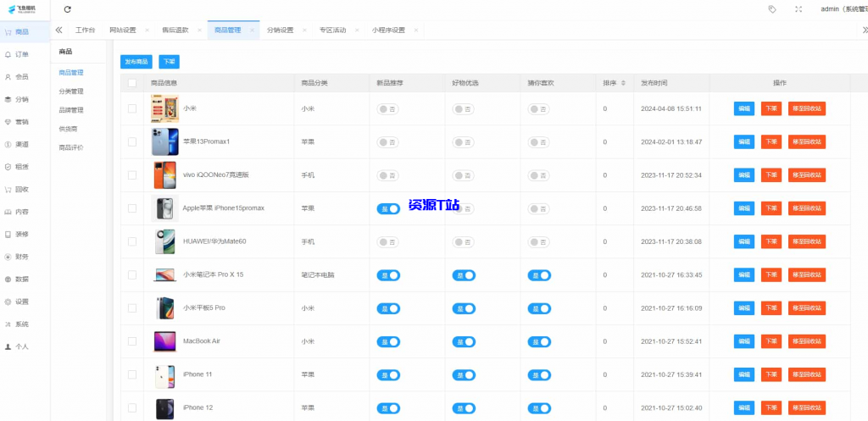Click 编辑 for the iPhone 11 row

click(744, 374)
